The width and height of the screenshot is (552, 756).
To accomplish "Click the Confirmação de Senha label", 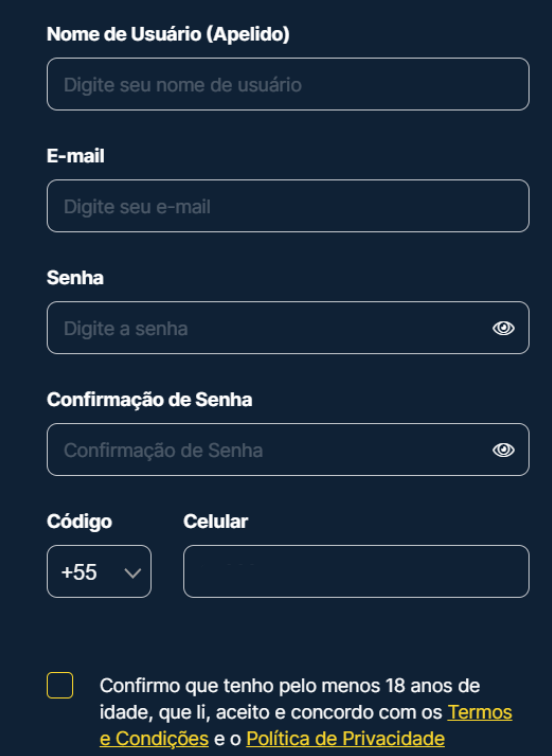I will 149,400.
